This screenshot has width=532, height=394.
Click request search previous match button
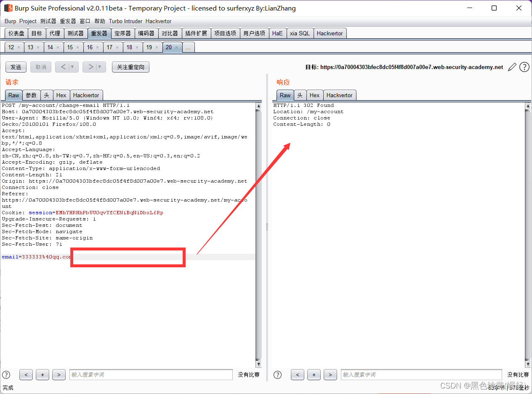pos(26,375)
